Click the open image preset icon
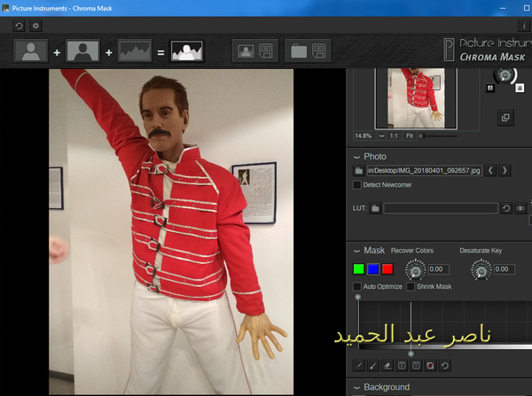The width and height of the screenshot is (532, 396). [246, 51]
